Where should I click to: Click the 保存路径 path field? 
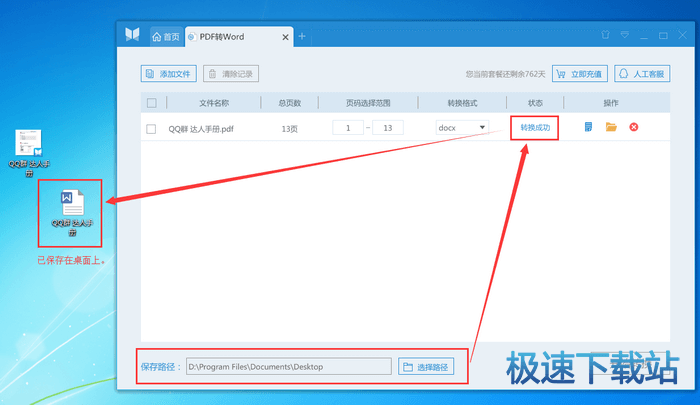point(289,367)
